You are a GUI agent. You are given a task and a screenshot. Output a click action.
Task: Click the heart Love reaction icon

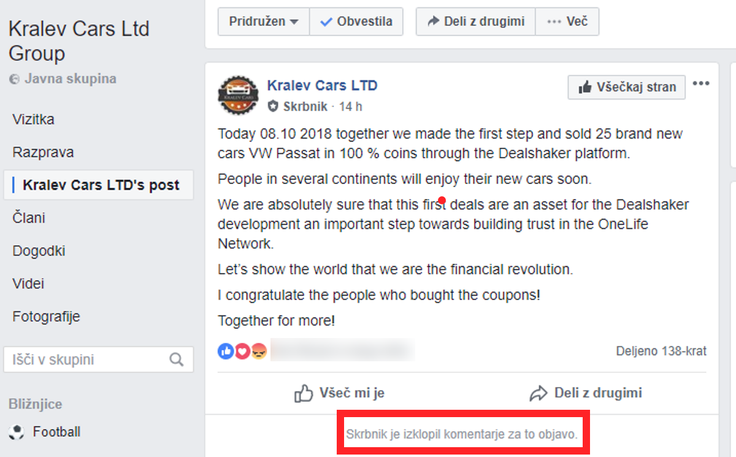242,351
